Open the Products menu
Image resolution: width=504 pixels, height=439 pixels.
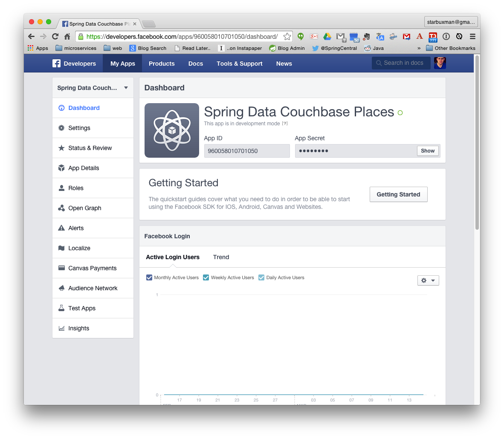coord(162,64)
